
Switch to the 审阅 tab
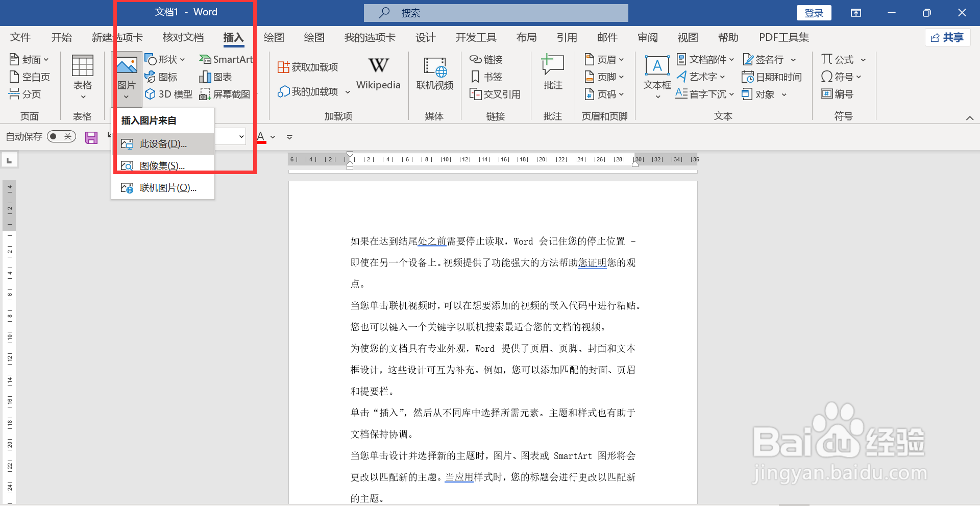pyautogui.click(x=648, y=38)
